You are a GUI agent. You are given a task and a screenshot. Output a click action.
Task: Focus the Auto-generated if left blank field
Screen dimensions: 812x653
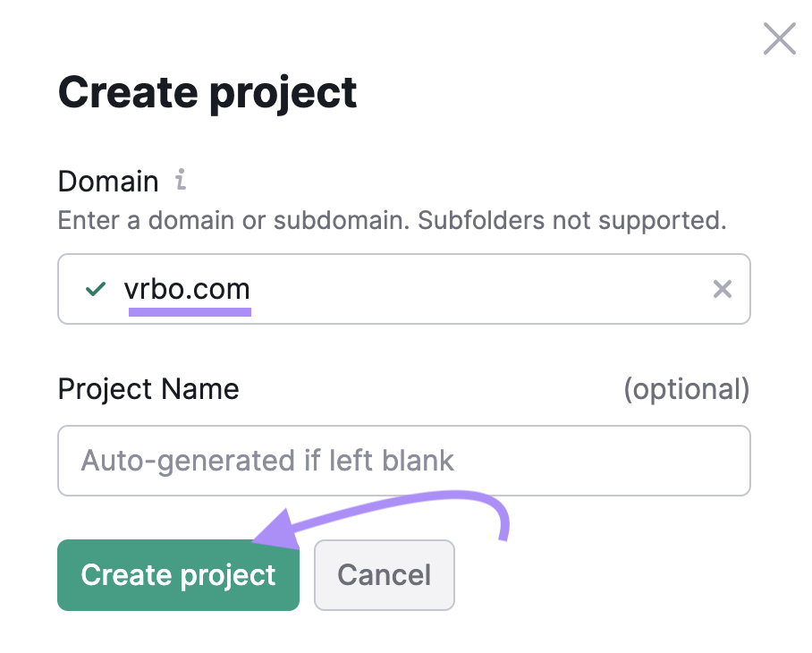pos(402,460)
